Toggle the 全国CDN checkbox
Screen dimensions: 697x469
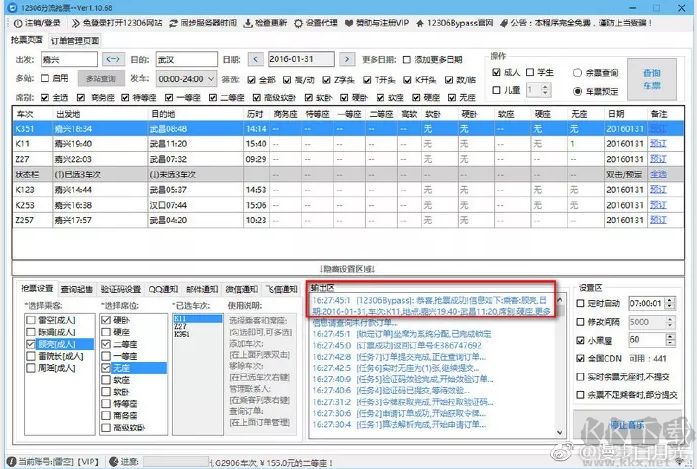click(x=580, y=358)
